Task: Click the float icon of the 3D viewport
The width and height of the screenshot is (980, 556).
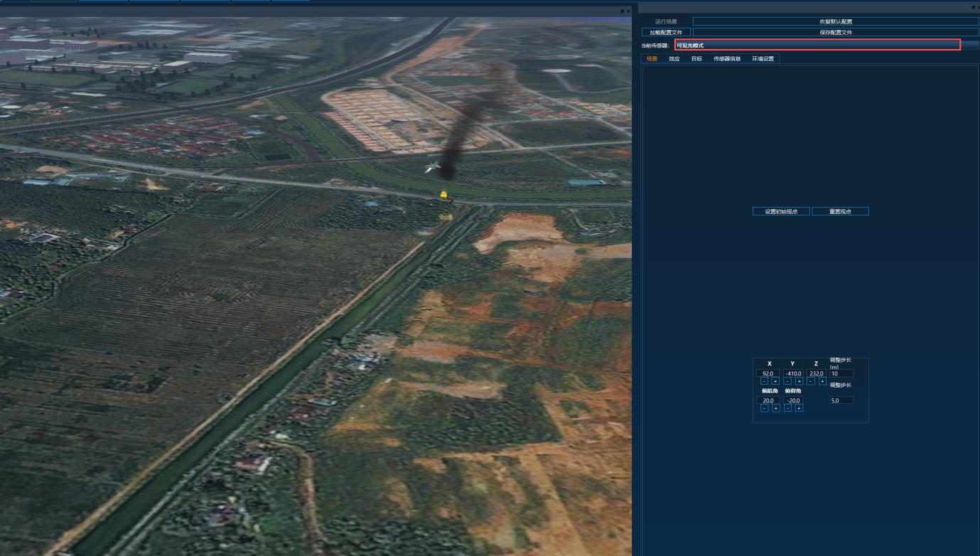Action: 623,11
